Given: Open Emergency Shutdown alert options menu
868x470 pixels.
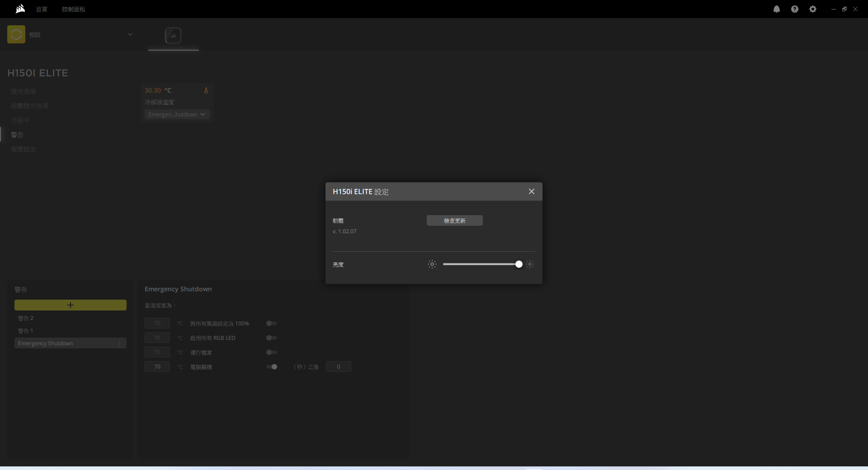Looking at the screenshot, I should tap(119, 343).
